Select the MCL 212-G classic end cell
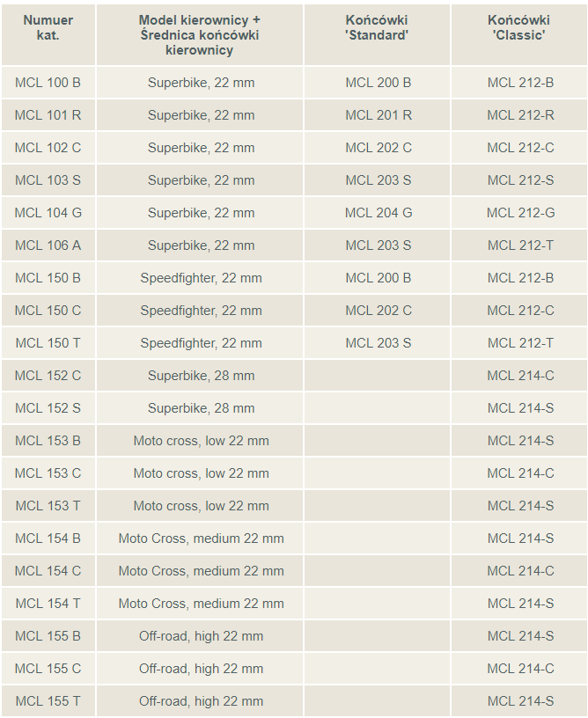 520,213
